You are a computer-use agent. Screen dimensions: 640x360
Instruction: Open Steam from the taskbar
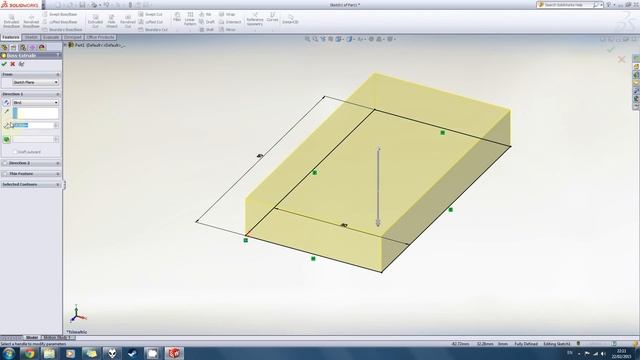click(x=132, y=353)
